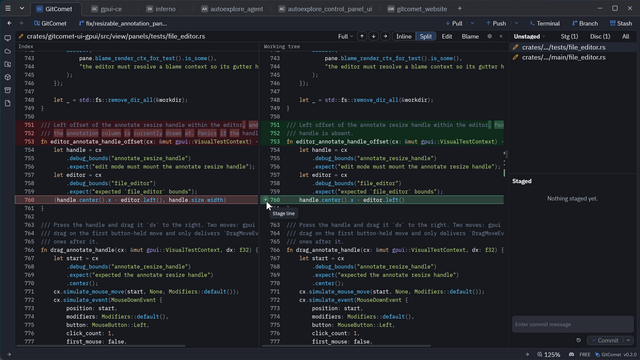Click the FREE license label
This screenshot has height=360, width=640.
point(584,355)
